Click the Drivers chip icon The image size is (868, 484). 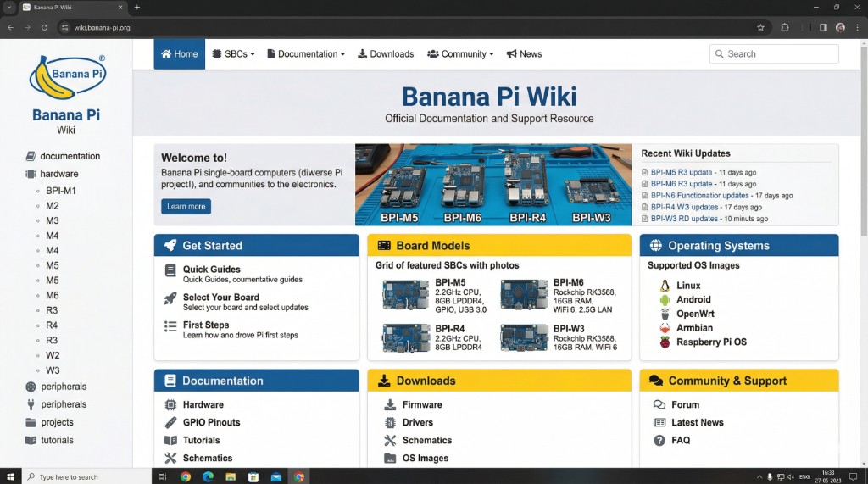click(390, 422)
